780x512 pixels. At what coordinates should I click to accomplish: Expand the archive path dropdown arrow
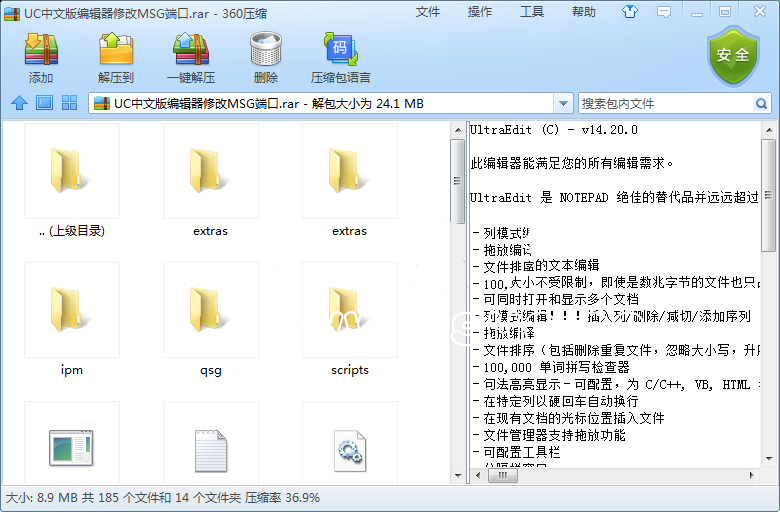pyautogui.click(x=563, y=103)
